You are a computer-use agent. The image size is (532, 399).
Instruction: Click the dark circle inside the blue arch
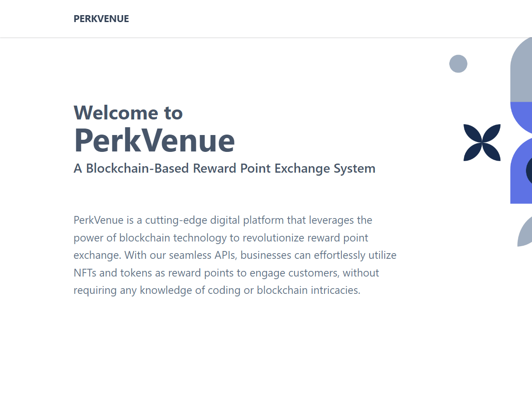click(x=529, y=171)
